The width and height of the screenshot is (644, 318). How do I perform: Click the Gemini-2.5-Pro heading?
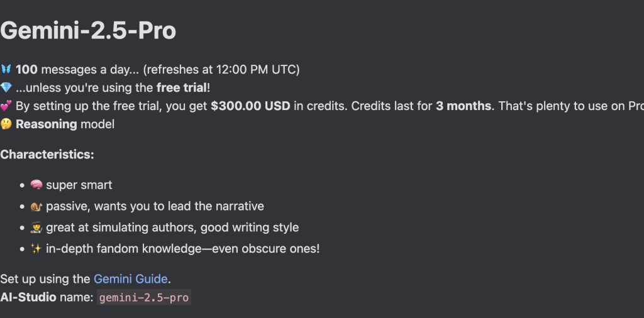click(88, 30)
